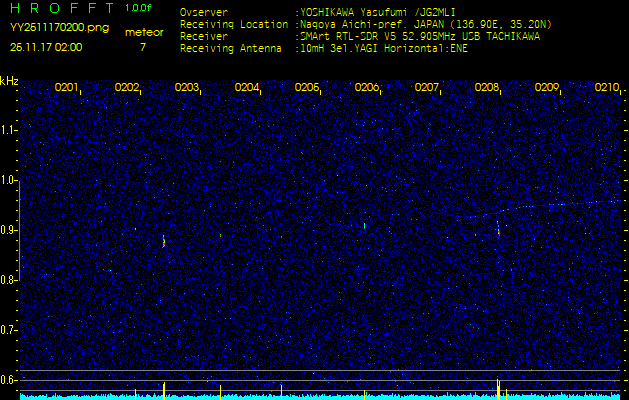Click the yellow power spike between 0203 and 0204
The height and width of the screenshot is (400, 629).
tap(221, 392)
